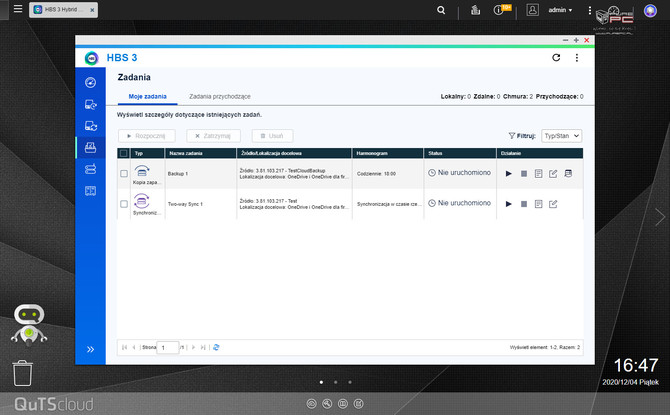Edit the Two-way Sync 1 job

coord(553,204)
